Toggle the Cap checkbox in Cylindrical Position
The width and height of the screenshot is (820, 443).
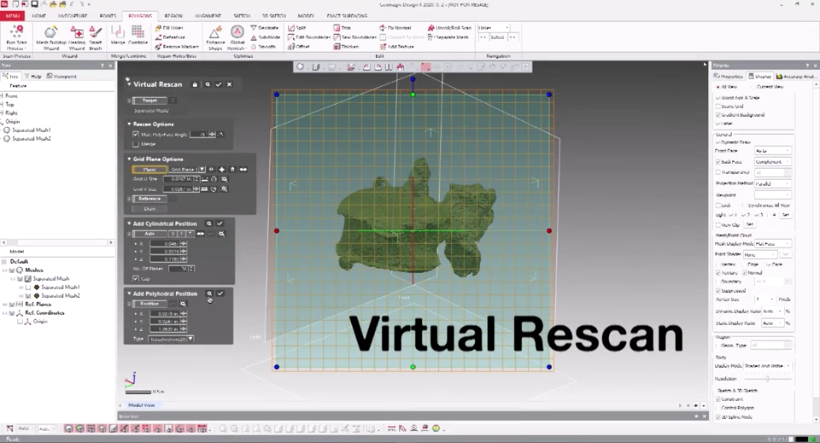(x=136, y=279)
